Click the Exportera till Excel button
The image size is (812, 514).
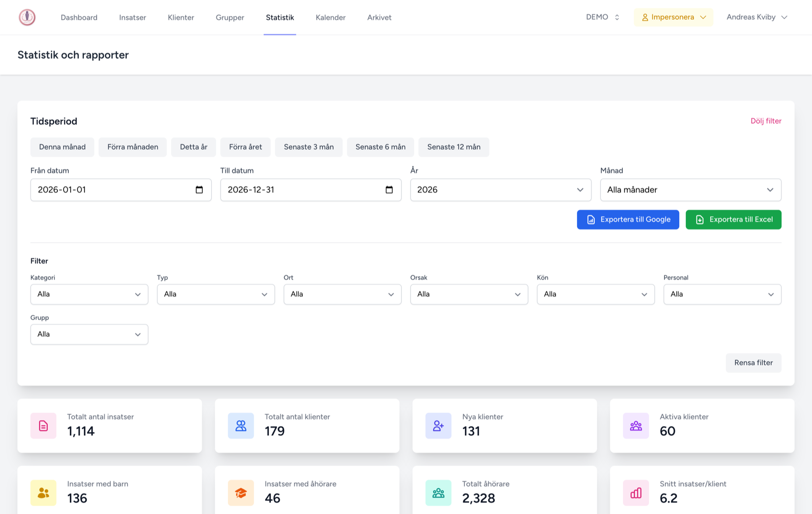(x=734, y=220)
